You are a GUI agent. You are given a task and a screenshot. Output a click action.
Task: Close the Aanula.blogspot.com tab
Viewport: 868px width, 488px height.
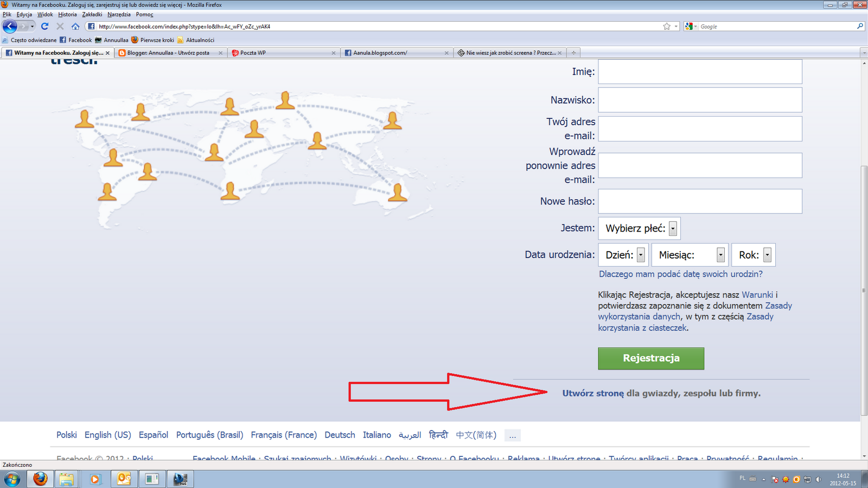[x=446, y=53]
